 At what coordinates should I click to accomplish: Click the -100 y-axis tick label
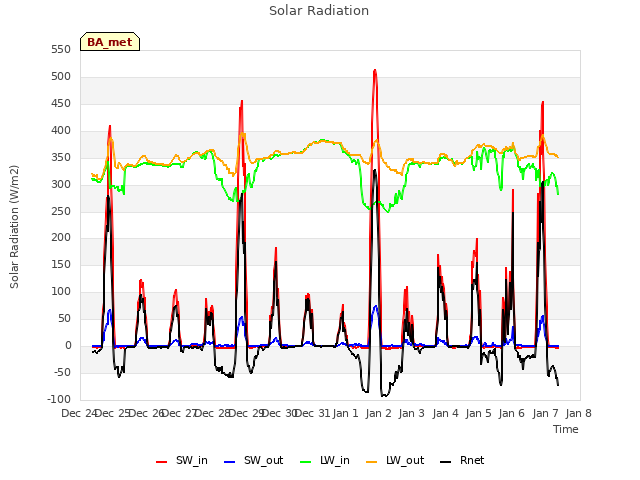(x=59, y=399)
